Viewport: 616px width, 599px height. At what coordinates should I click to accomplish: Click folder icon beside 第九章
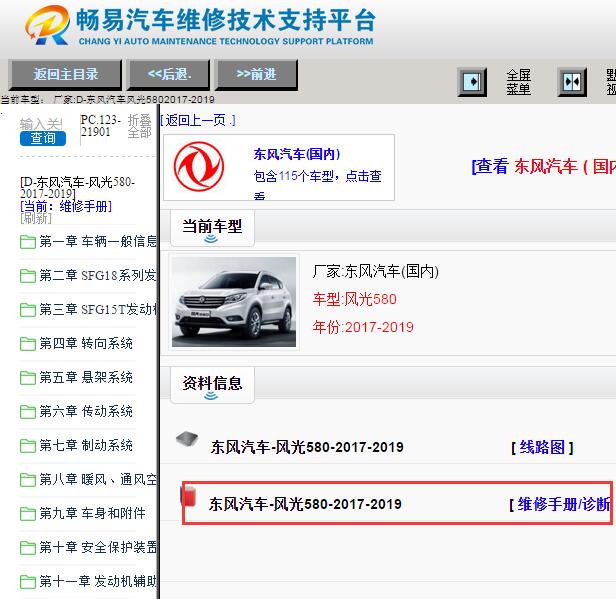pyautogui.click(x=28, y=514)
